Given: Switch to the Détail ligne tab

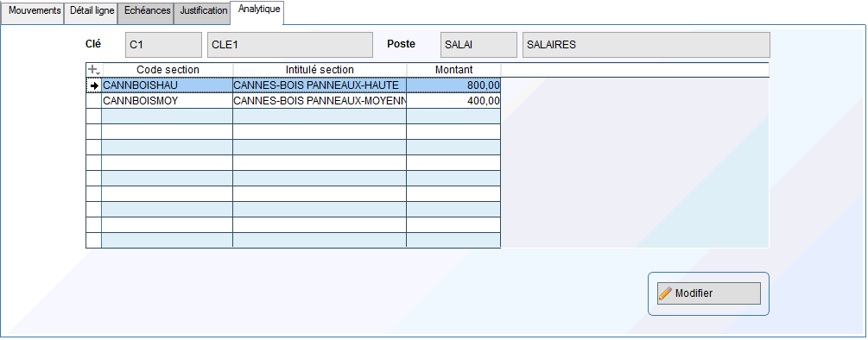Looking at the screenshot, I should (92, 12).
